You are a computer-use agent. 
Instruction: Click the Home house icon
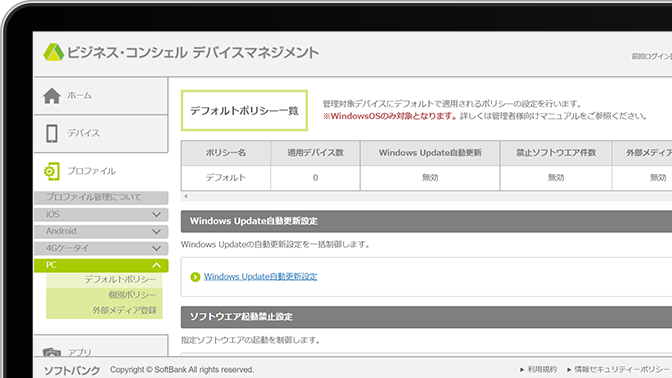coord(52,96)
